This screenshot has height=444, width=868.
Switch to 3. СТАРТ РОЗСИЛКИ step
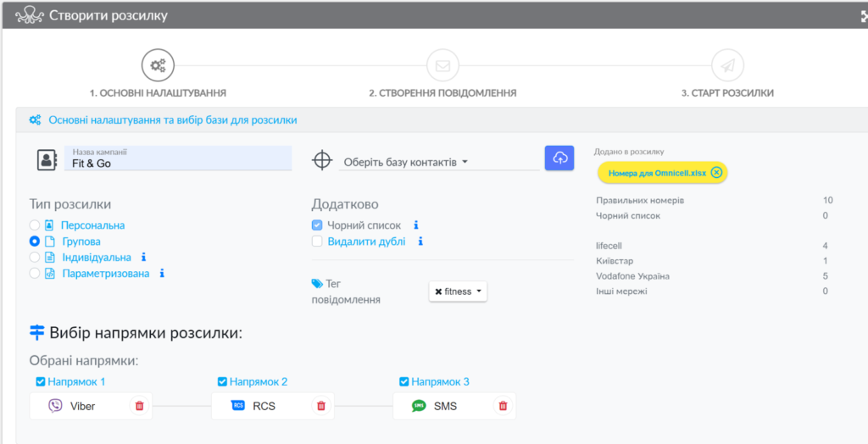(x=727, y=93)
